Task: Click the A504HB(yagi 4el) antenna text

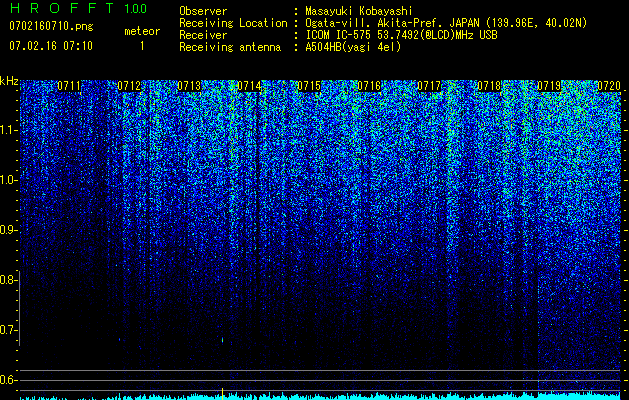Action: 353,47
